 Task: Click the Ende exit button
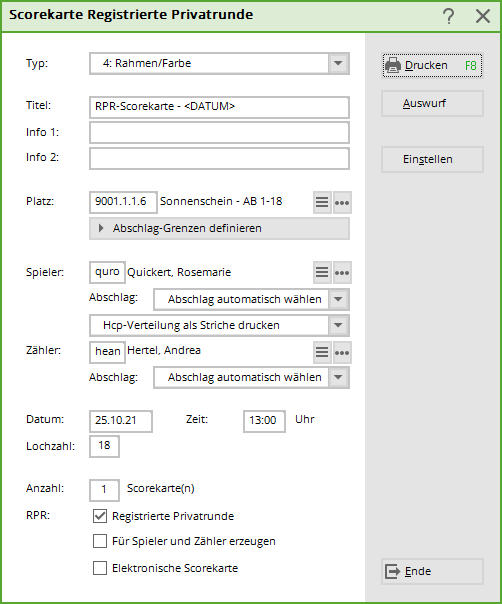coord(432,572)
